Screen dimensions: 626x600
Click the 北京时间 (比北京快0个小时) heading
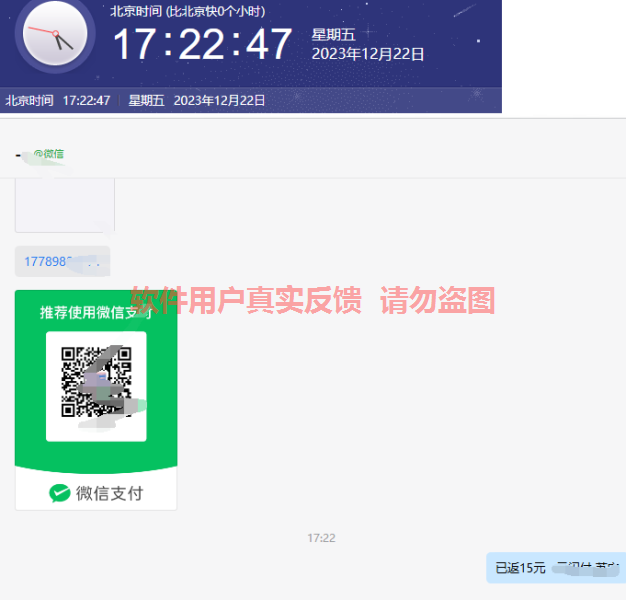point(188,11)
